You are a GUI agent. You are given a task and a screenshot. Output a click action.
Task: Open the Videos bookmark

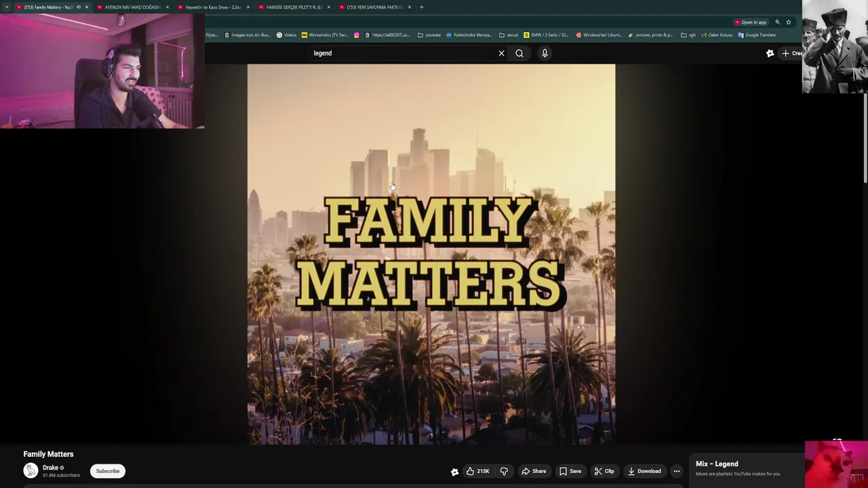click(x=286, y=35)
